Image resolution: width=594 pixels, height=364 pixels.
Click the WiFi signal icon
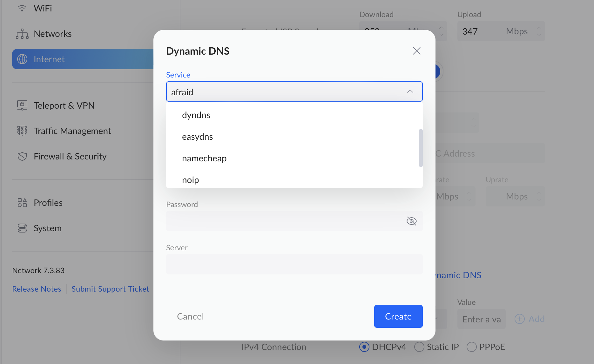[x=22, y=8]
